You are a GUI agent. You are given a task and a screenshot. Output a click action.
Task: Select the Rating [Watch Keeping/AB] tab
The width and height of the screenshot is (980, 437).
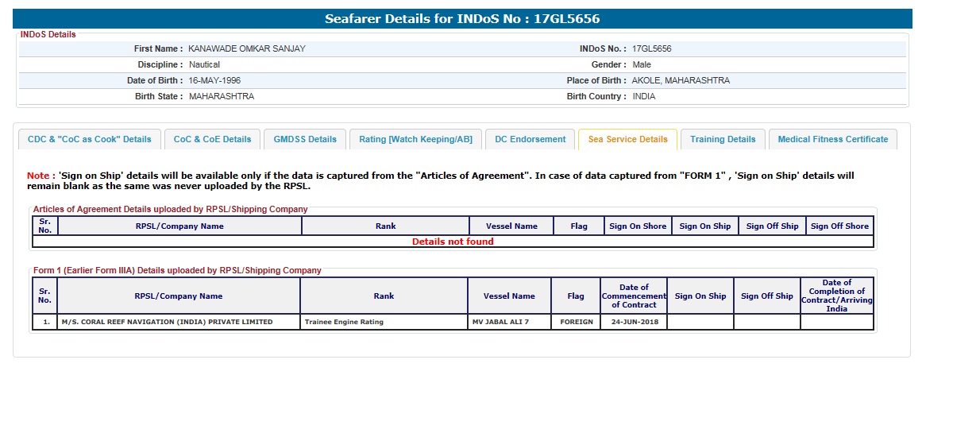pos(415,139)
